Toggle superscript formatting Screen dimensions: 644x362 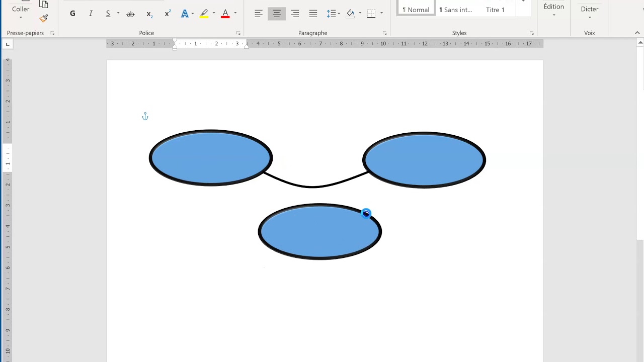point(168,14)
